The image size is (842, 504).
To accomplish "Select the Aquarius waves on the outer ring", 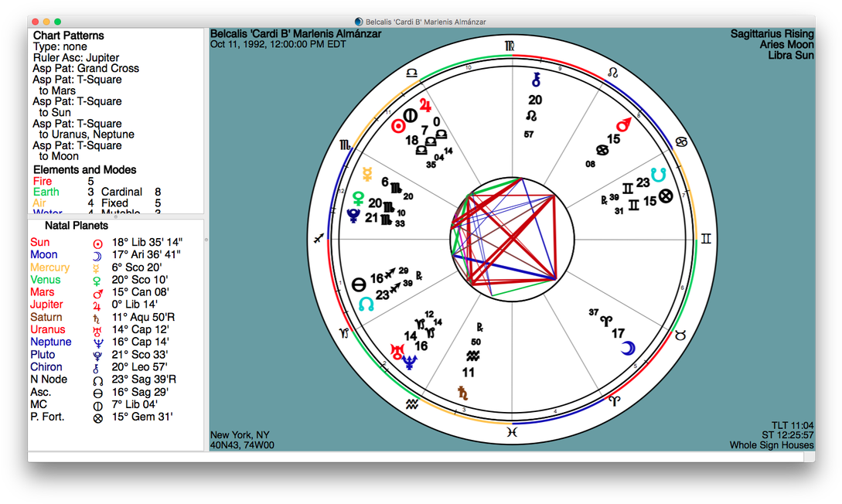I will [412, 404].
